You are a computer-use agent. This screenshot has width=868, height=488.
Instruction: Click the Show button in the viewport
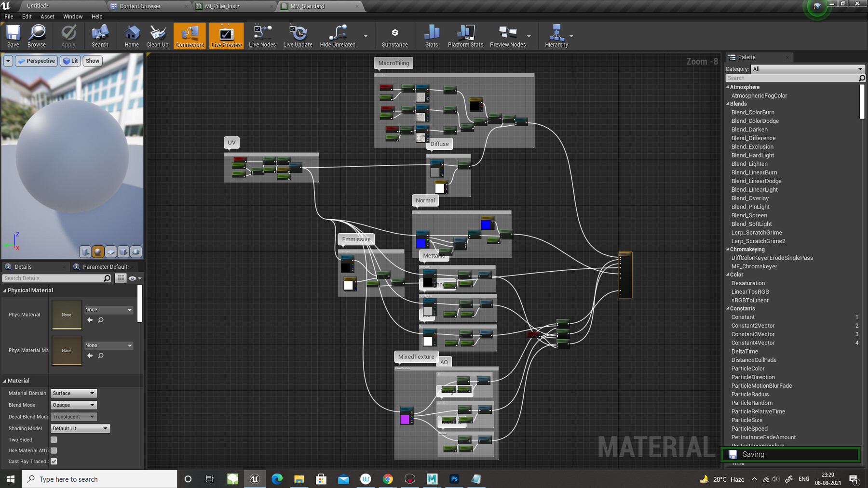click(x=92, y=61)
